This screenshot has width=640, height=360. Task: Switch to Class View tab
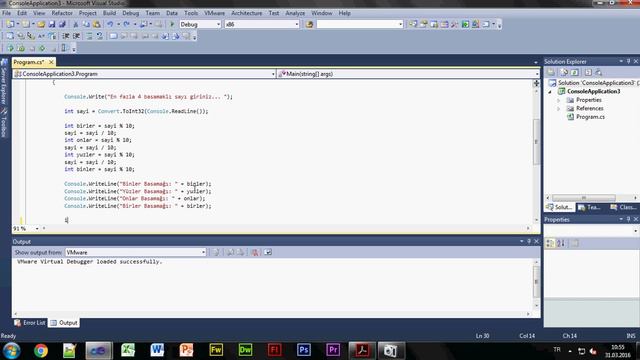[623, 207]
